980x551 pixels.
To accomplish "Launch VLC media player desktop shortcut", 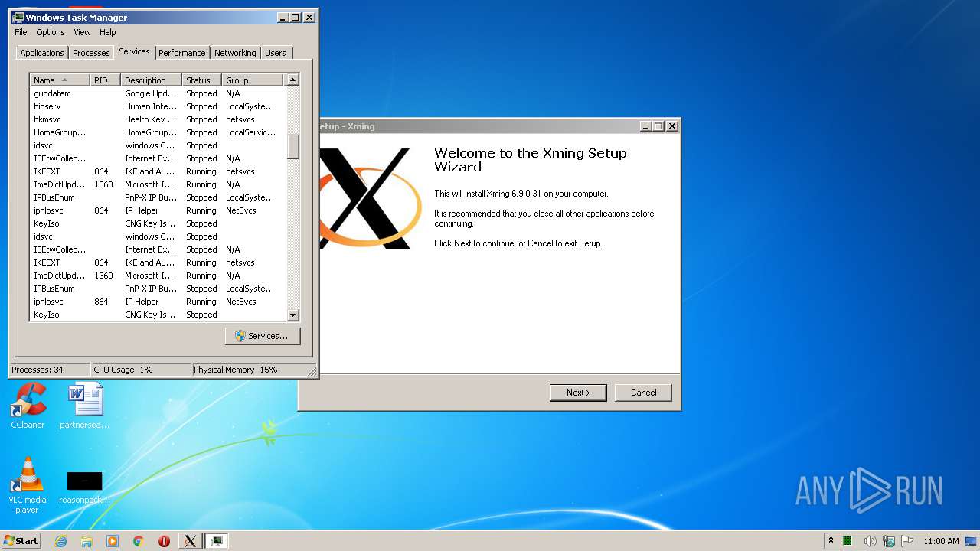I will click(x=28, y=484).
